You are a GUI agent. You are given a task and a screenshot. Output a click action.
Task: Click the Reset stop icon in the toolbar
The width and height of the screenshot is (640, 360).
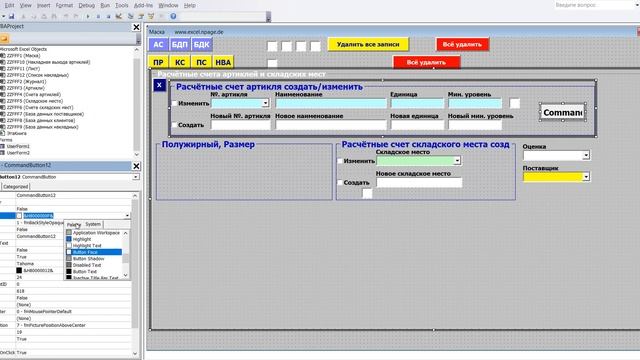[x=108, y=16]
